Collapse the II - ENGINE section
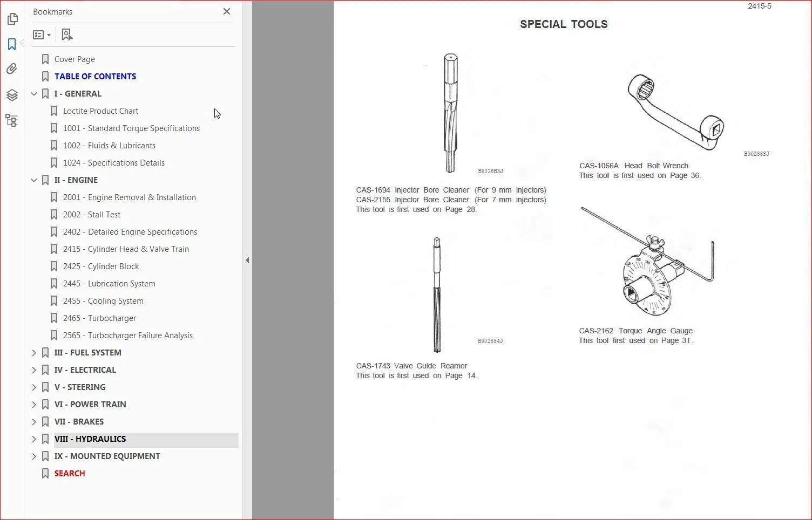The height and width of the screenshot is (520, 812). point(34,180)
